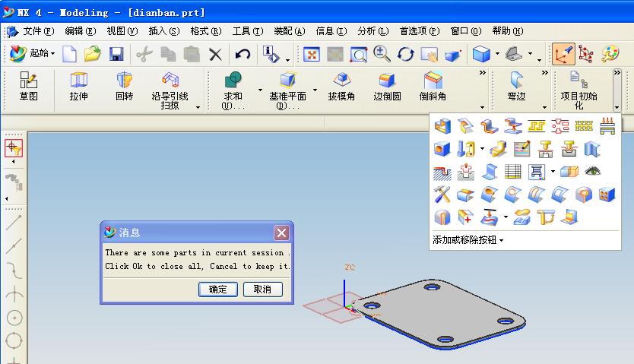The width and height of the screenshot is (634, 364).
Task: Open the 插入(S) Insert menu
Action: [x=163, y=31]
